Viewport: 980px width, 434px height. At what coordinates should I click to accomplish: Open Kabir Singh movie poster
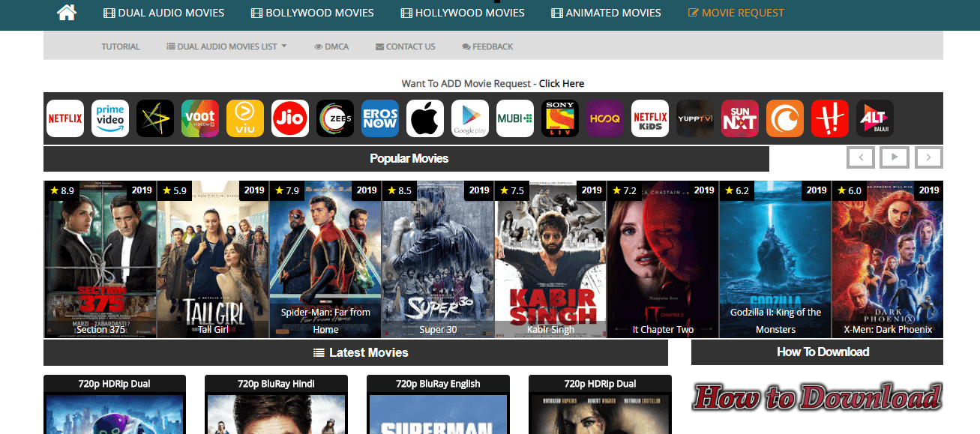click(550, 259)
